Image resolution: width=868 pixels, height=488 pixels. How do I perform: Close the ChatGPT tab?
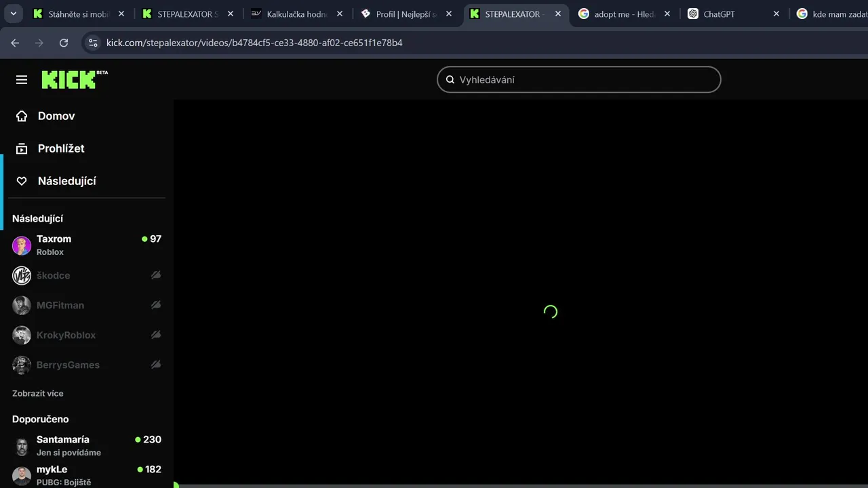tap(776, 14)
